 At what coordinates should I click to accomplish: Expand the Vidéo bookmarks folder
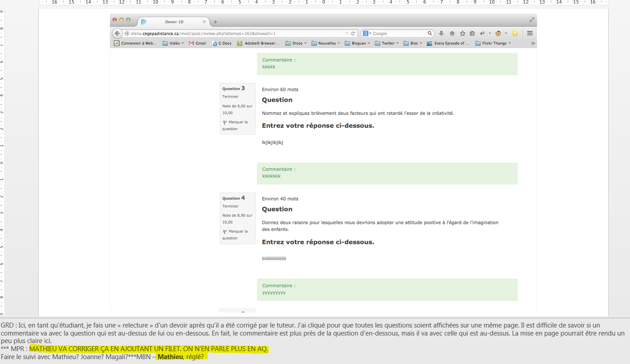click(x=173, y=44)
